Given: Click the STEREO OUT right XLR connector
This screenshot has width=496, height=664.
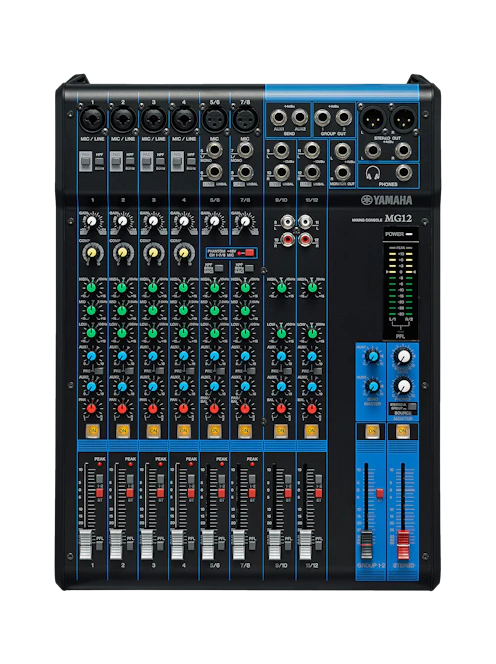Looking at the screenshot, I should coord(403,119).
